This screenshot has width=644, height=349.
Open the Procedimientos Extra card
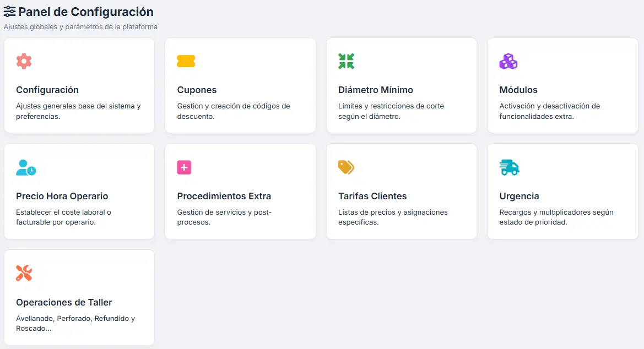pyautogui.click(x=240, y=191)
